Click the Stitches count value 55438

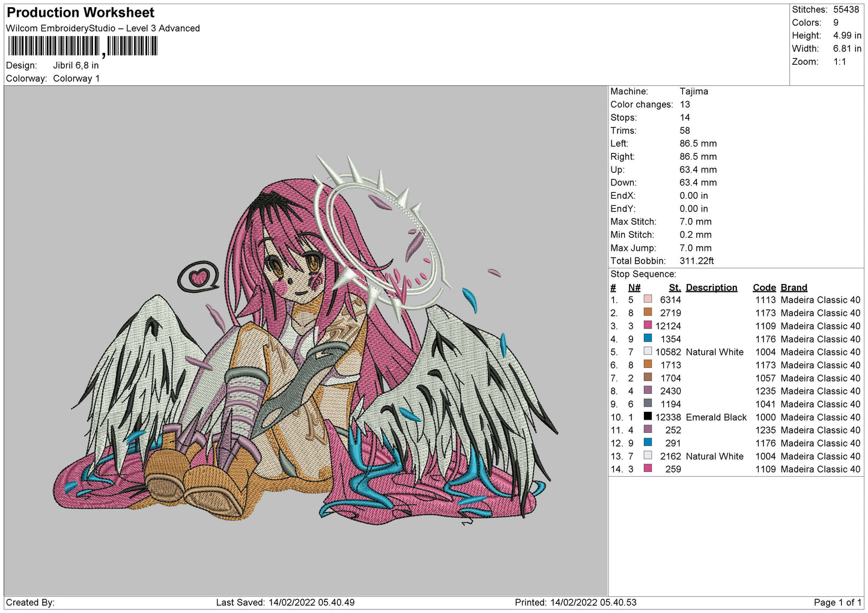(846, 10)
